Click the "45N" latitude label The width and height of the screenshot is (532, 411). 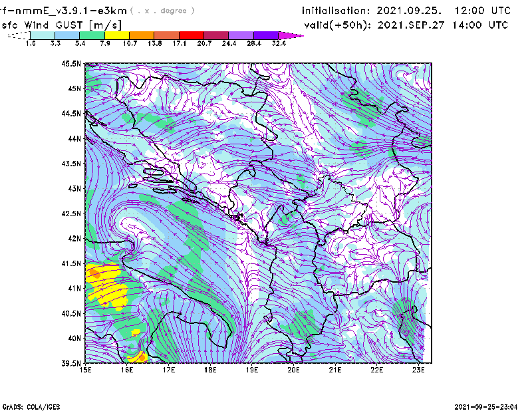point(74,88)
